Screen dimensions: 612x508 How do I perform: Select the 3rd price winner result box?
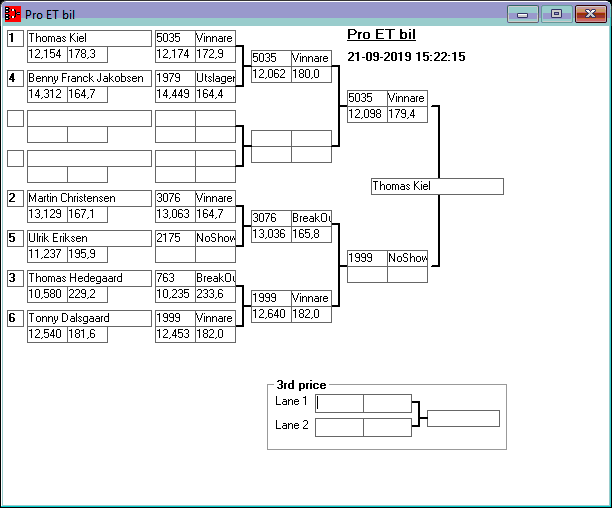[463, 418]
